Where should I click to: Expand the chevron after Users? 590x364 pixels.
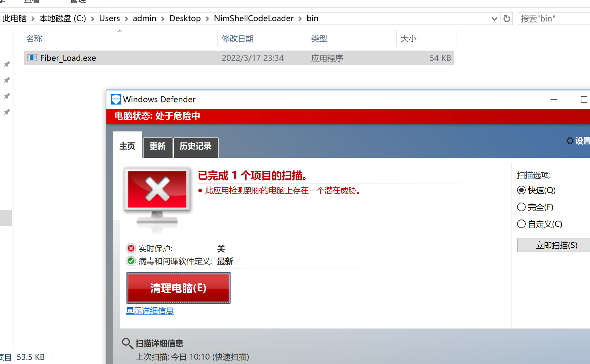point(126,19)
